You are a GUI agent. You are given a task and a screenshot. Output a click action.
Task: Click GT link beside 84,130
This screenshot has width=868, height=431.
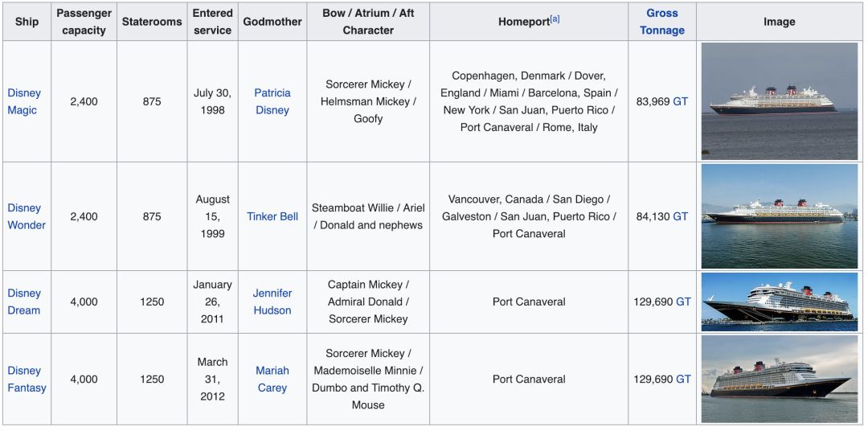point(681,216)
